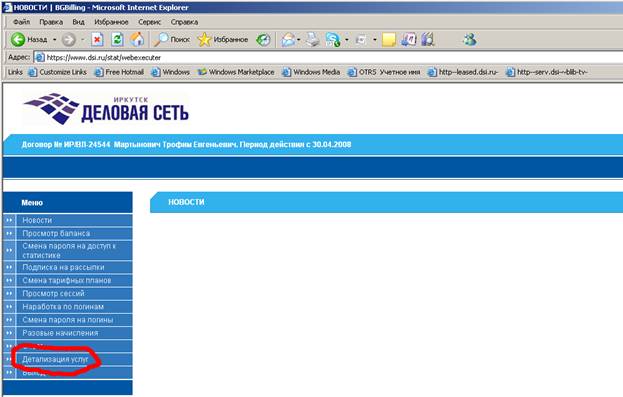Screen dimensions: 623x397
Task: Select Новости in the side menu
Action: [x=37, y=220]
